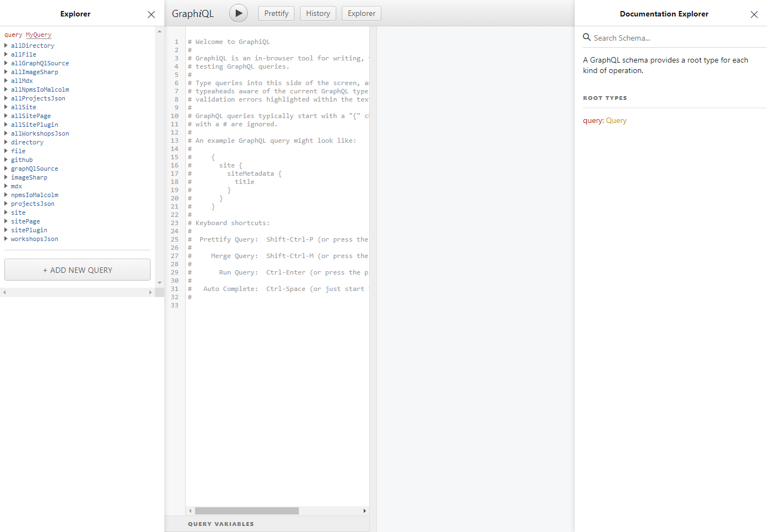Run the query with the play button

[238, 13]
